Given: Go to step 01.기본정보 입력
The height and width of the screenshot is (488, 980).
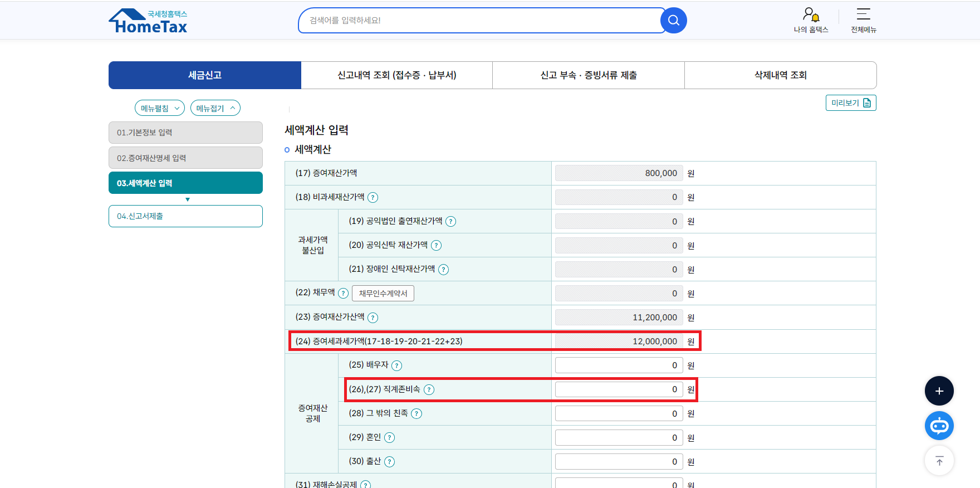Looking at the screenshot, I should pyautogui.click(x=185, y=133).
